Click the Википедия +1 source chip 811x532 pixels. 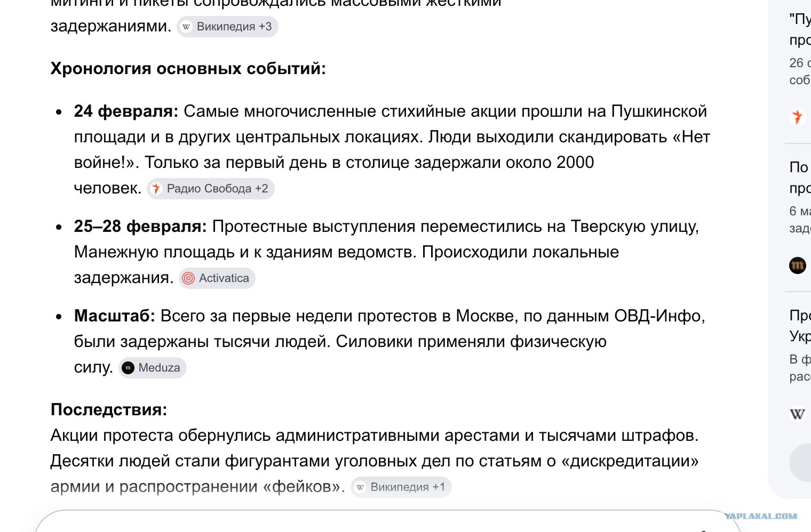(401, 487)
